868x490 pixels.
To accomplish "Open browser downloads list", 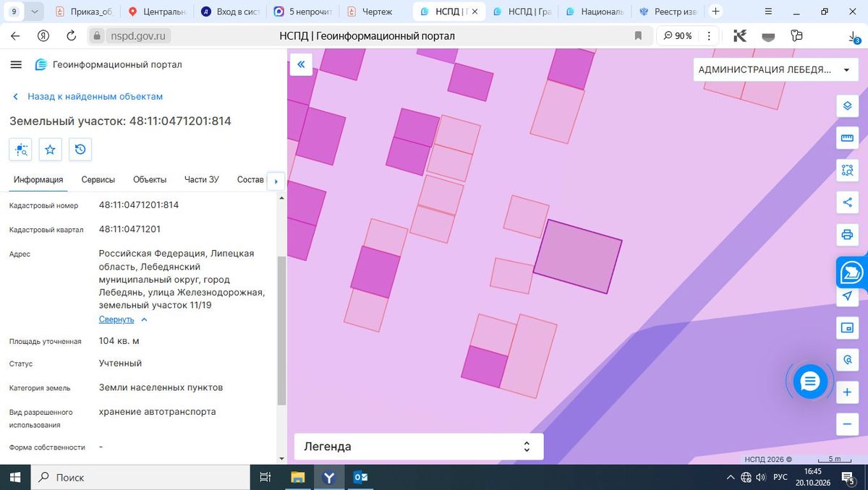I will 854,36.
